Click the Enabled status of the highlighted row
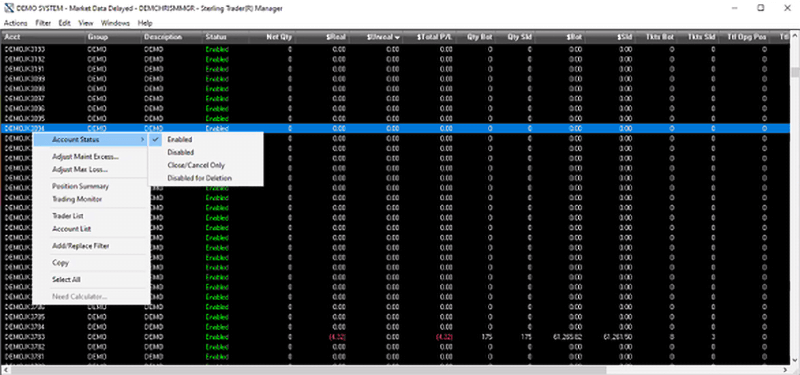The width and height of the screenshot is (800, 375). pos(217,129)
